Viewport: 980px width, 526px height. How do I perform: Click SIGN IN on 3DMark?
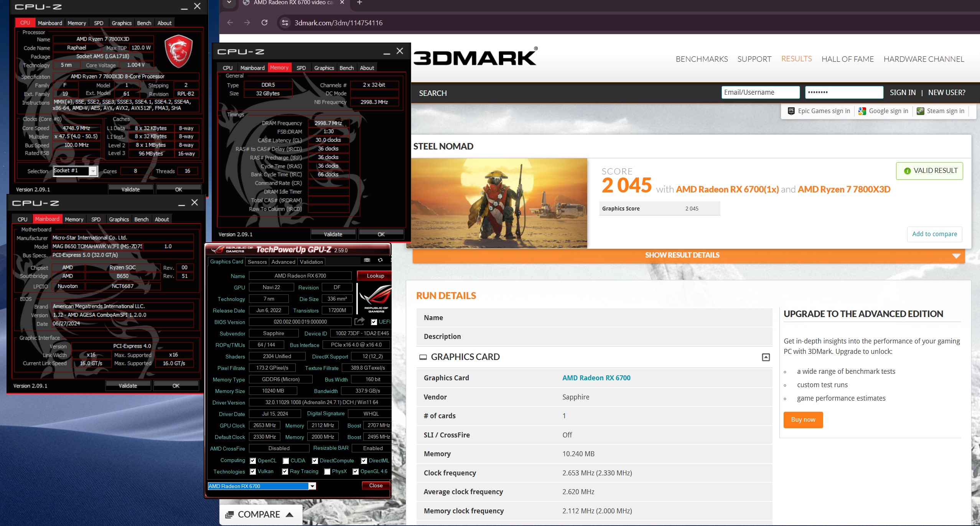903,93
